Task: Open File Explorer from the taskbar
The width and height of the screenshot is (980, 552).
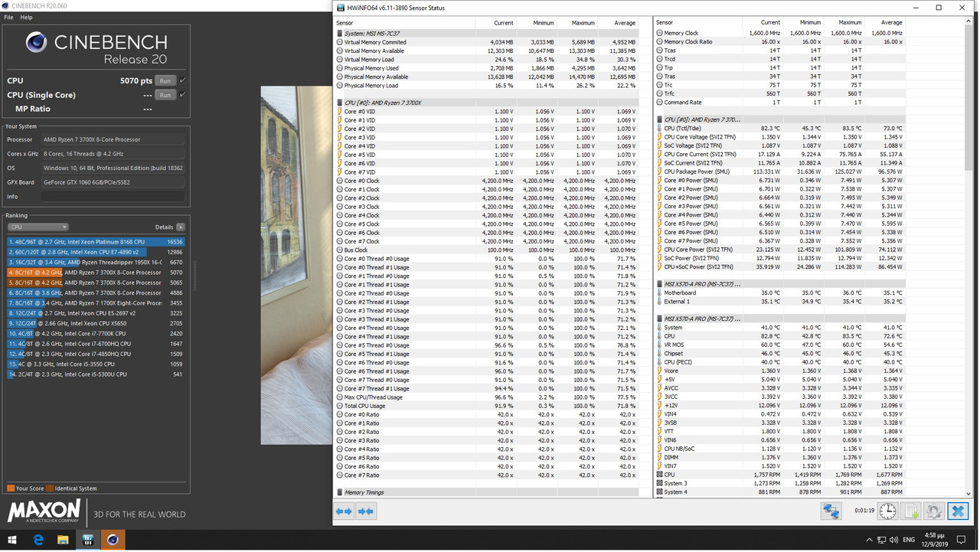Action: coord(63,540)
